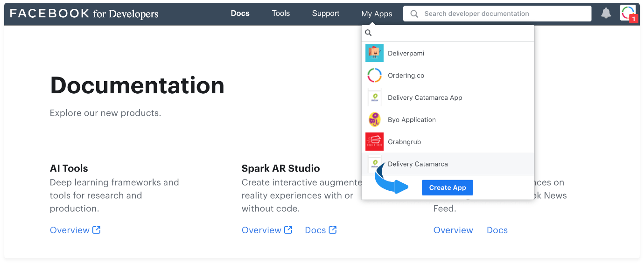Click external link icon beside Spark AR Docs
This screenshot has width=644, height=264.
click(333, 230)
